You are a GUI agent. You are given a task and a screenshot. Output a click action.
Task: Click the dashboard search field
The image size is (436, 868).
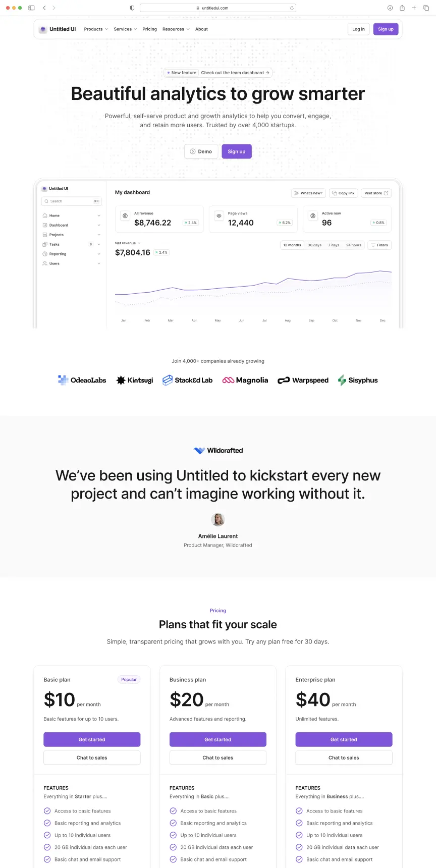click(x=71, y=201)
